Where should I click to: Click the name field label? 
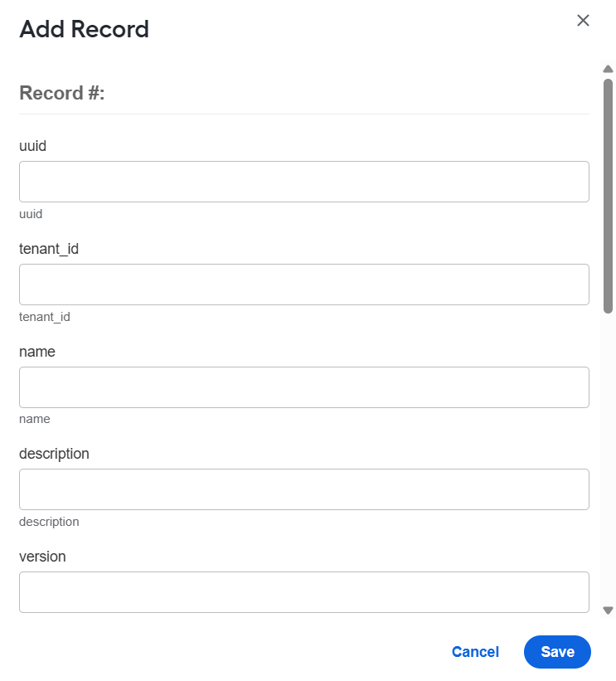(x=37, y=352)
